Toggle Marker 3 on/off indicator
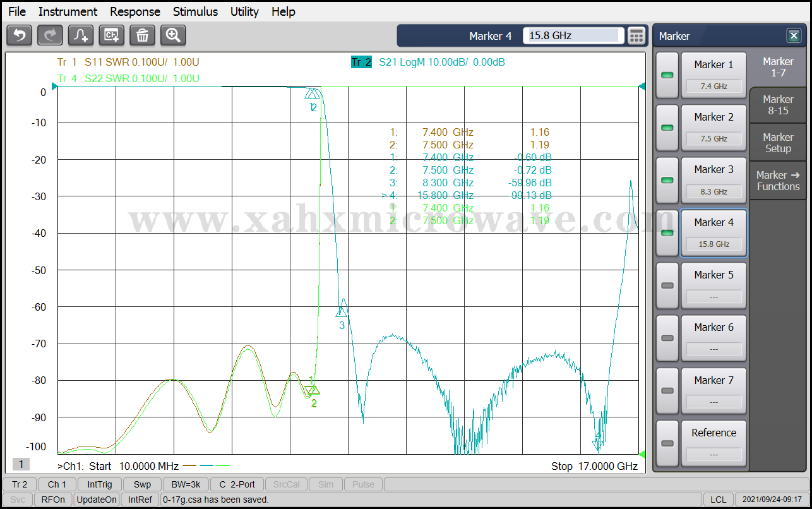 (x=667, y=180)
